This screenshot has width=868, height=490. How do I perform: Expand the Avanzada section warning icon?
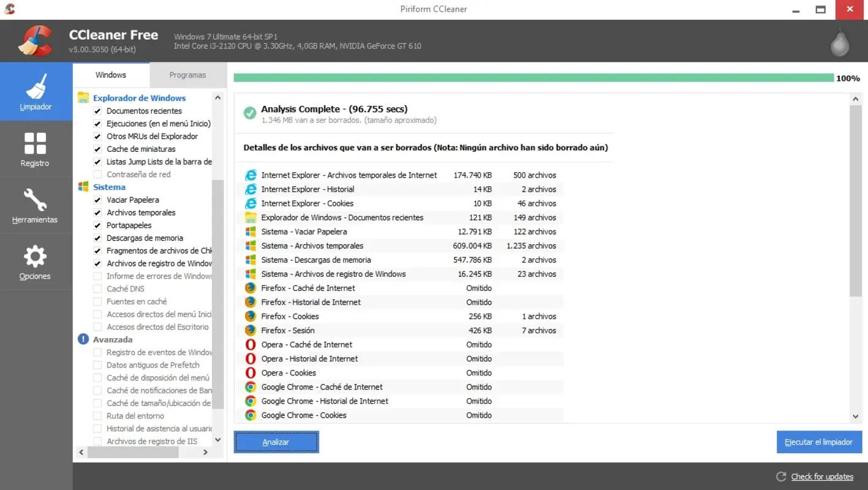[83, 339]
